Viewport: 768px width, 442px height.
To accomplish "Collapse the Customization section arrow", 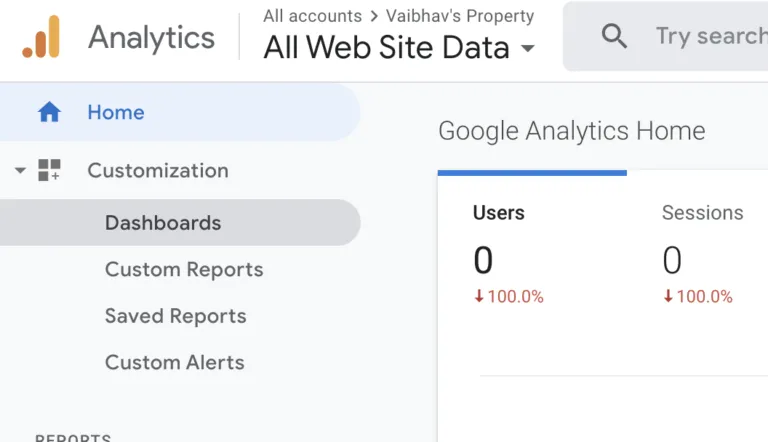I will [20, 171].
